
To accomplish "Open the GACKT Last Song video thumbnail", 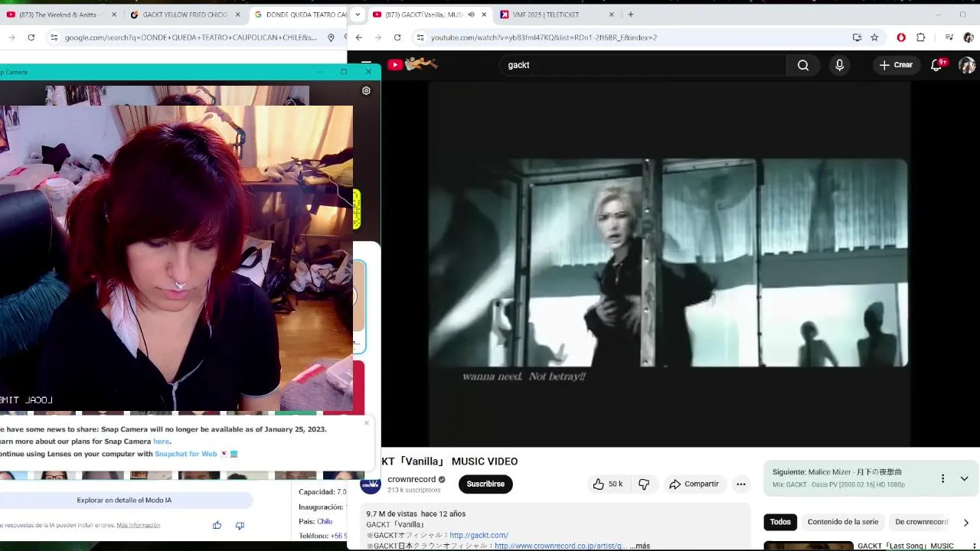I will 808,546.
